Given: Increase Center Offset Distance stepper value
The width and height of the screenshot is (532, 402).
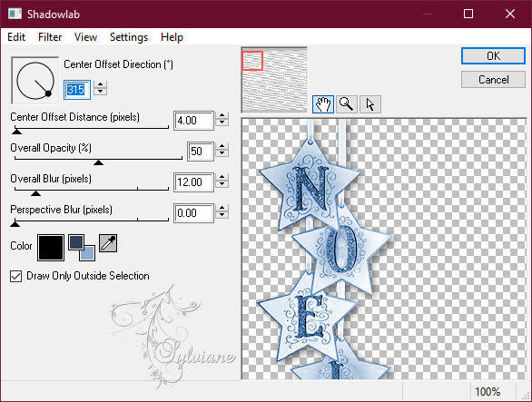Looking at the screenshot, I should [x=222, y=115].
